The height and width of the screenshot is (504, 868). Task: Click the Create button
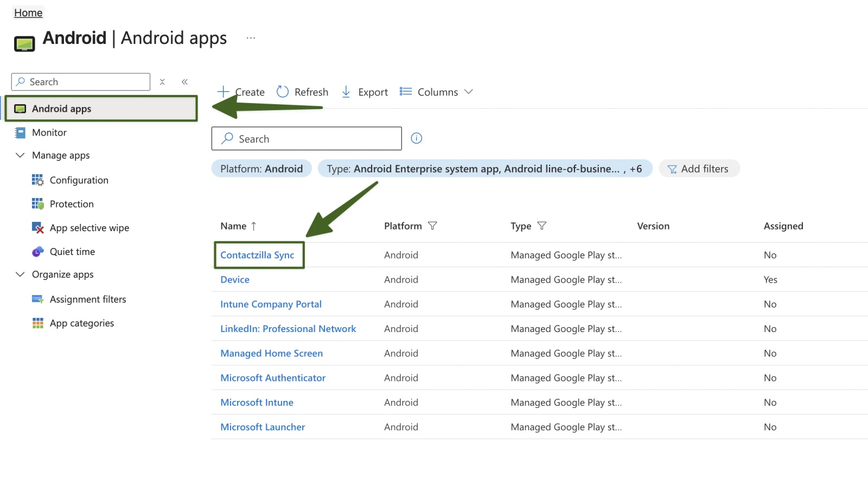(241, 92)
